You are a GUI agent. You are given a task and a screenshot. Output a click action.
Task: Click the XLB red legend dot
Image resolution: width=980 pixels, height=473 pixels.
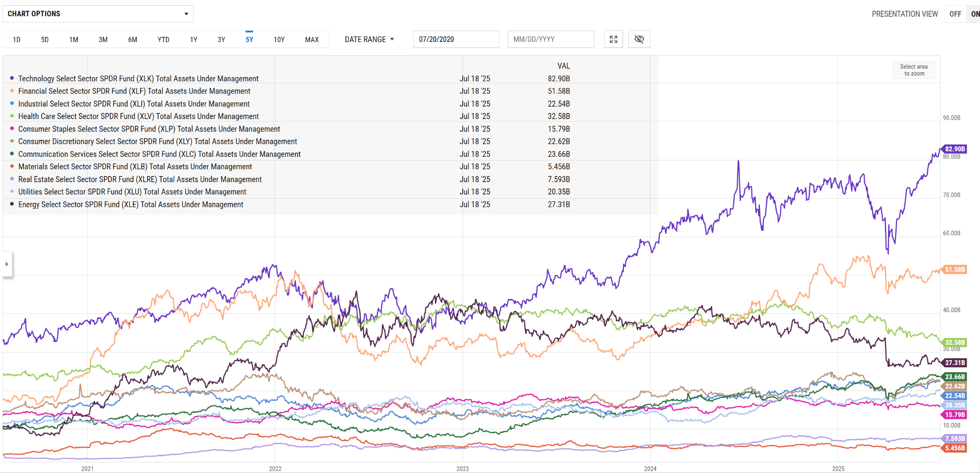[12, 166]
